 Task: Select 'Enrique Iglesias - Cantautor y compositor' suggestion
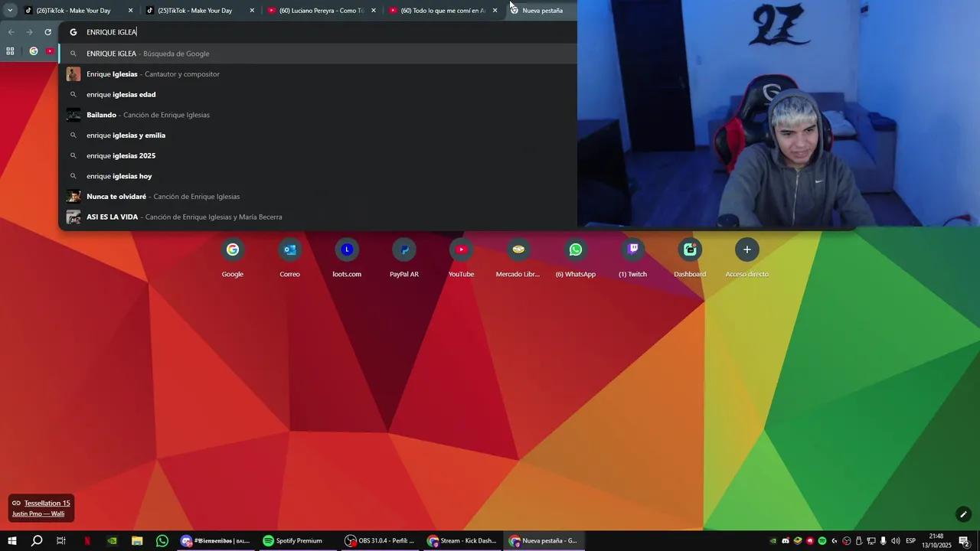318,74
